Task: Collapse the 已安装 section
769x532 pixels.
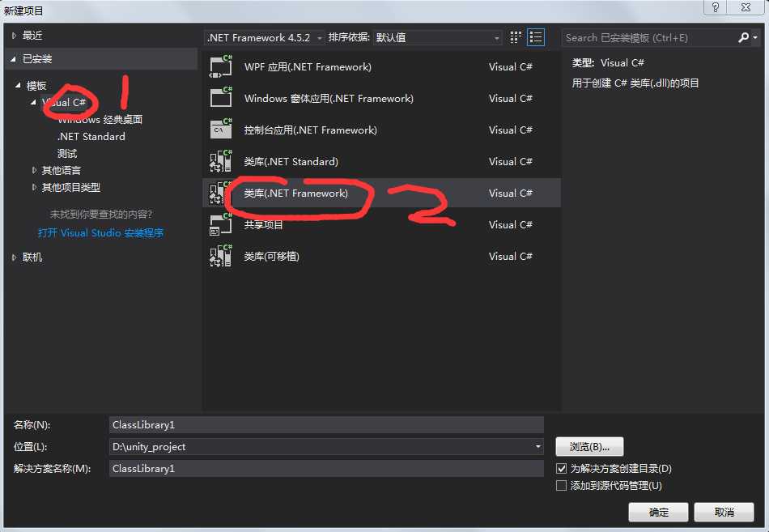Action: 14,59
